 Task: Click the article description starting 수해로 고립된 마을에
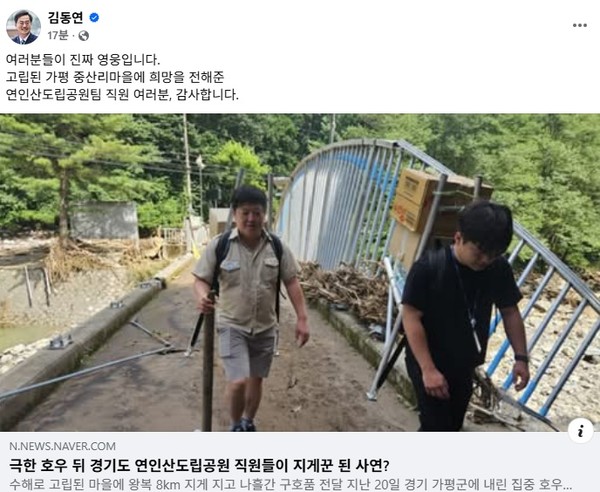click(x=291, y=484)
